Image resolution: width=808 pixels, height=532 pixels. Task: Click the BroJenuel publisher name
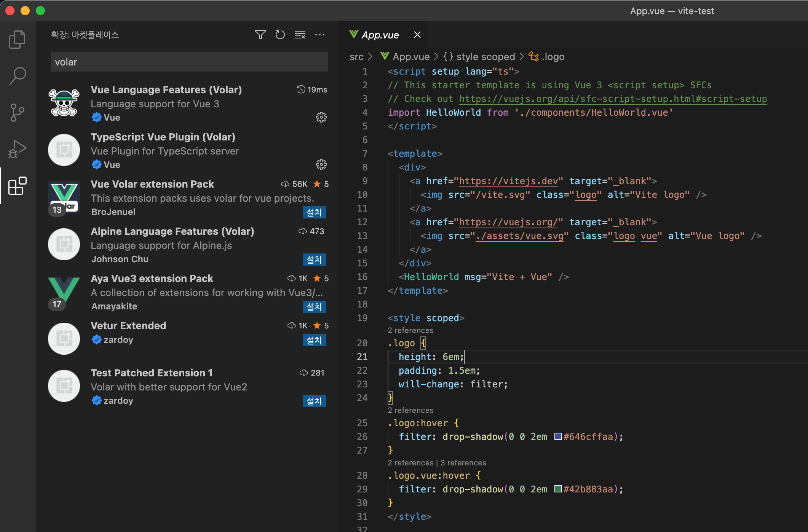click(113, 212)
